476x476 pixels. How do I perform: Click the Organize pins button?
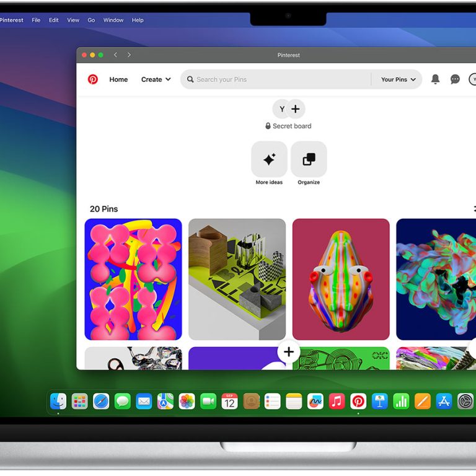point(309,159)
